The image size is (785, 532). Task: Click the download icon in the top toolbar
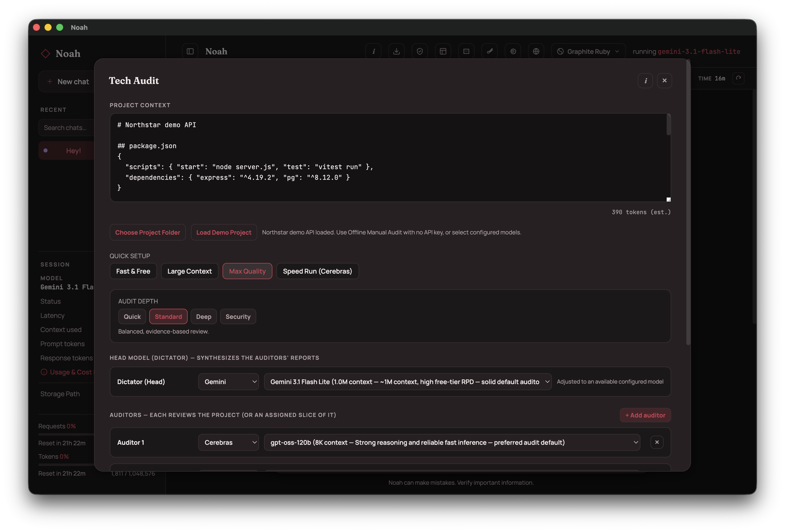coord(397,51)
